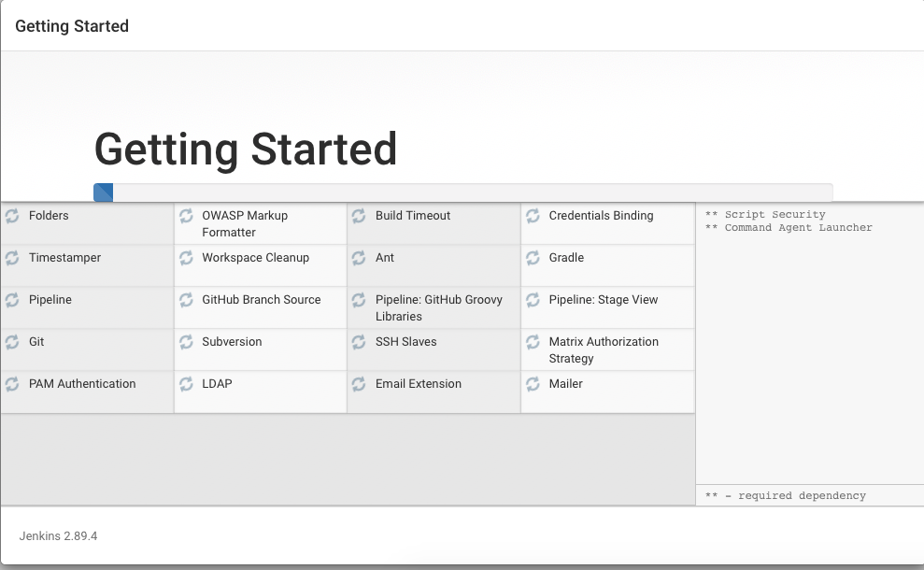This screenshot has height=570, width=924.
Task: Click the installation progress bar
Action: [x=462, y=192]
